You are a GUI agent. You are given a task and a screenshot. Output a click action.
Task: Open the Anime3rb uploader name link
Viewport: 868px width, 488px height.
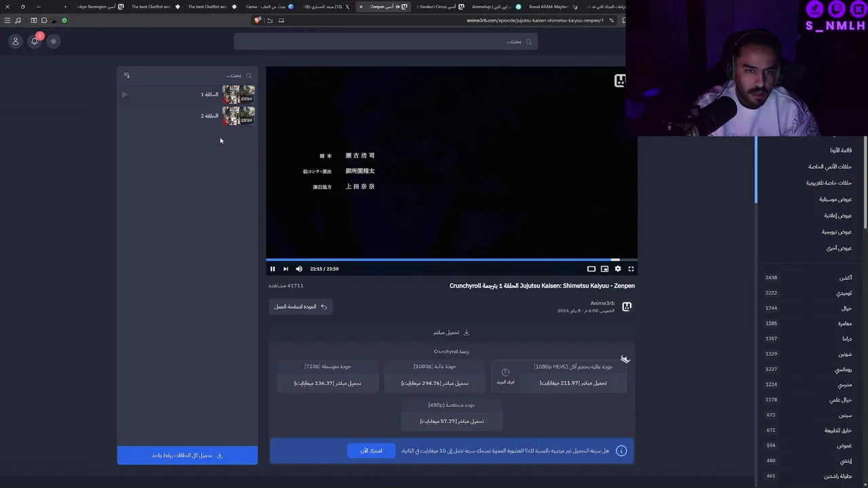tap(602, 303)
